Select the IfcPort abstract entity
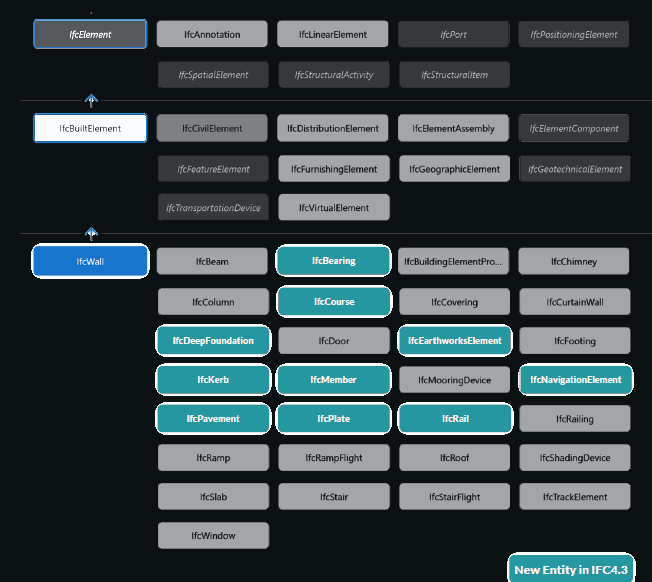The image size is (652, 582). 453,34
